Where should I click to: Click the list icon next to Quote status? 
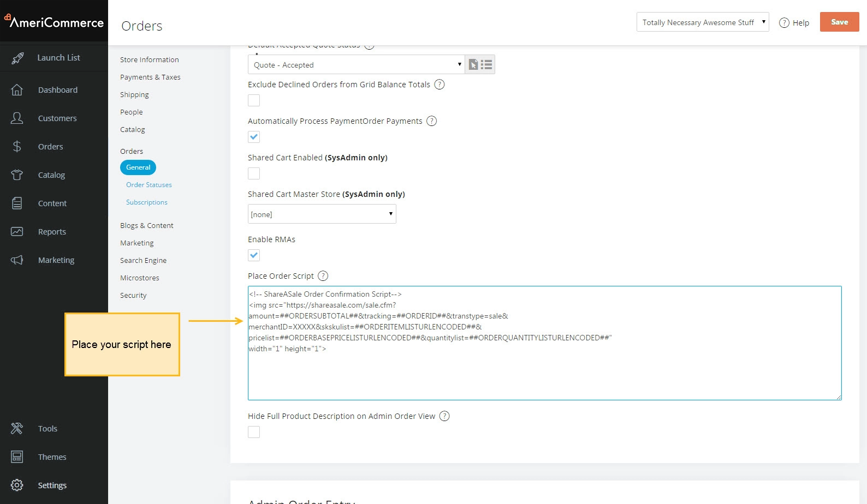tap(486, 65)
